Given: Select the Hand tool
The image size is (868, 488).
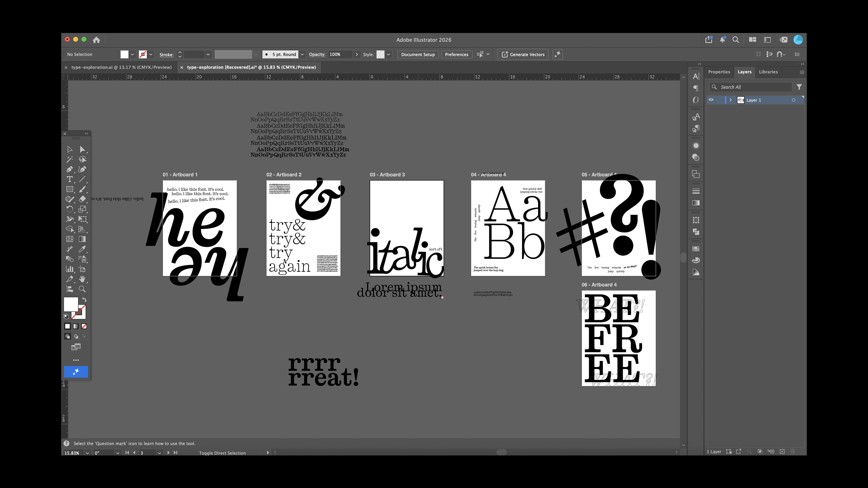Looking at the screenshot, I should point(82,279).
